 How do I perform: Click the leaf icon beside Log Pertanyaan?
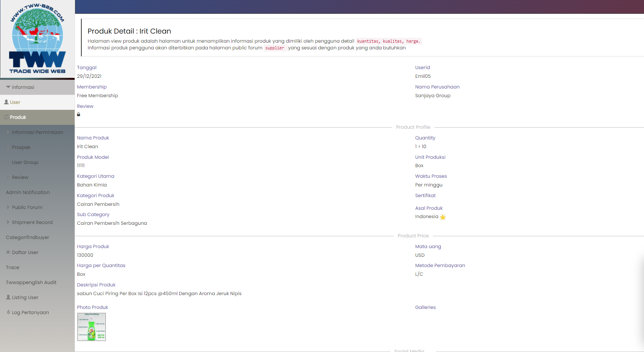8,312
